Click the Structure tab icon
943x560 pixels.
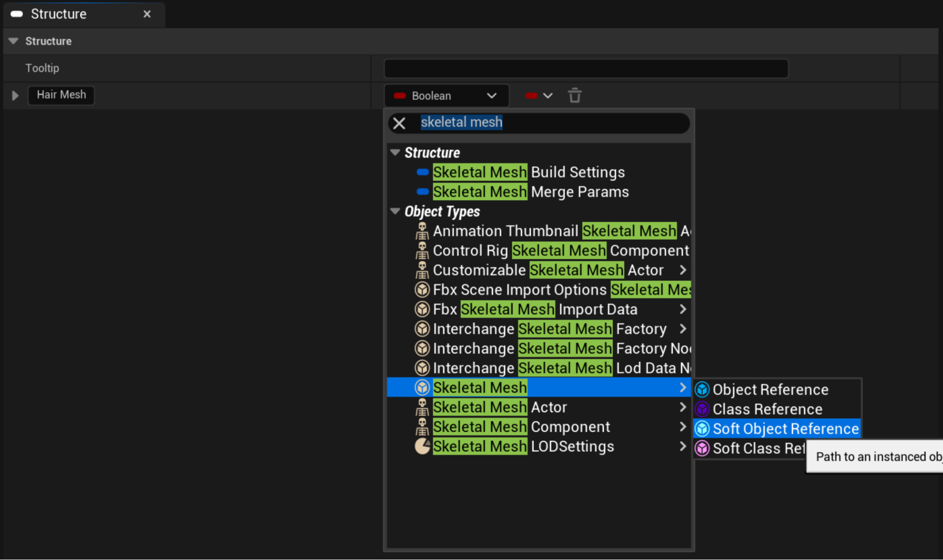pos(17,14)
